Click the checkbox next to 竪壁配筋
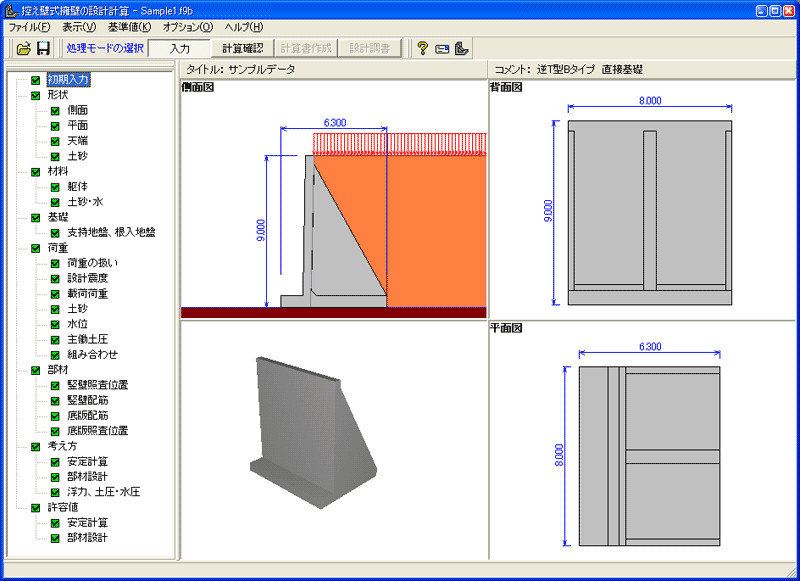This screenshot has height=581, width=800. click(x=56, y=400)
